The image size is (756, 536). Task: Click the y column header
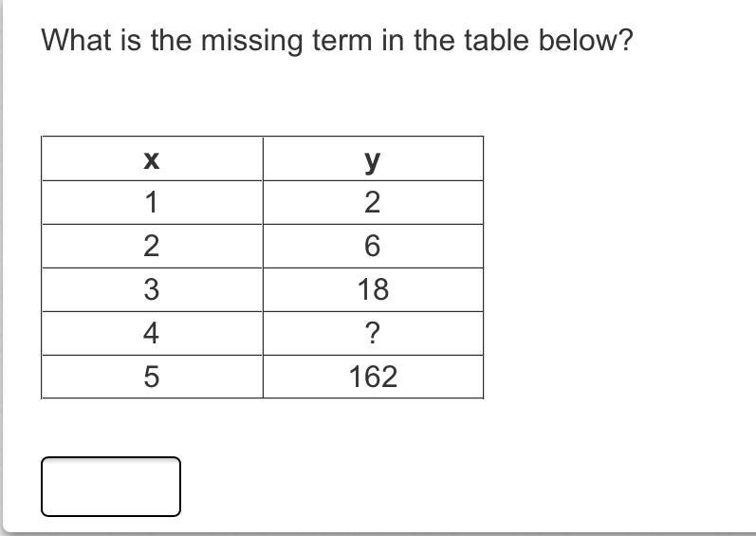(x=373, y=158)
